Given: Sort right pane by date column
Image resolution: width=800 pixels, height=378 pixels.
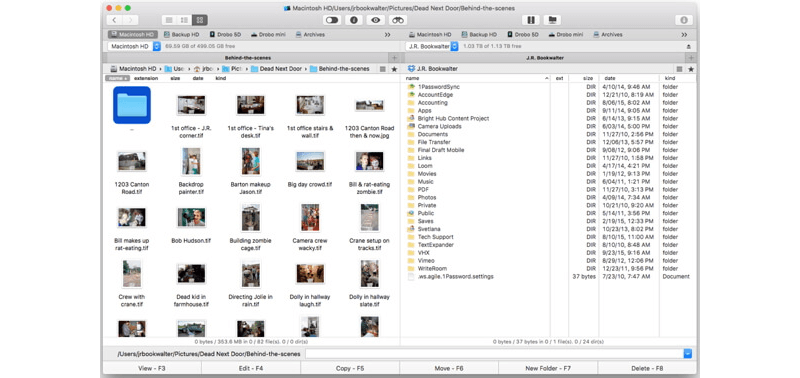Looking at the screenshot, I should pos(629,79).
